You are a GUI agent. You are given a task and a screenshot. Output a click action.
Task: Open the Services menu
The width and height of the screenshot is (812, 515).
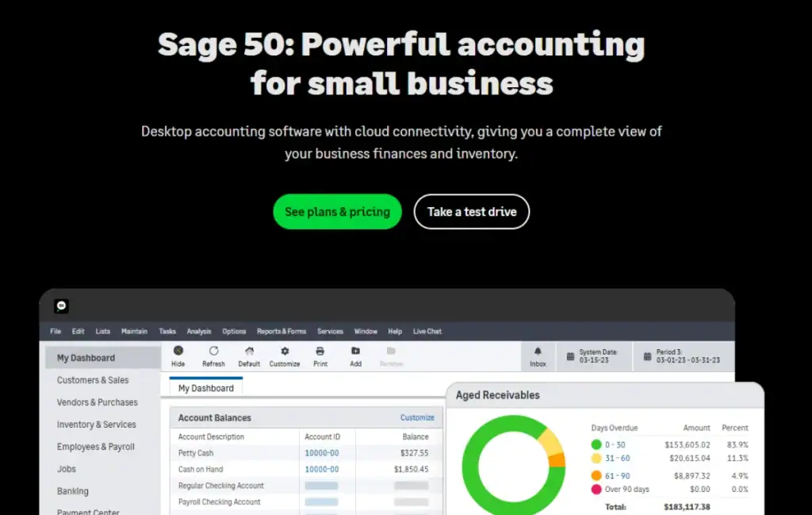(x=330, y=331)
